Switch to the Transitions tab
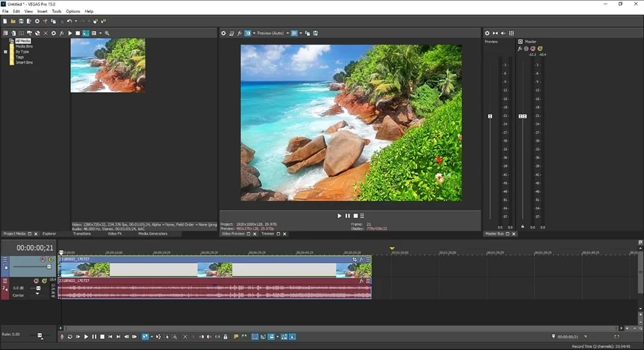The width and height of the screenshot is (644, 350). click(x=82, y=233)
